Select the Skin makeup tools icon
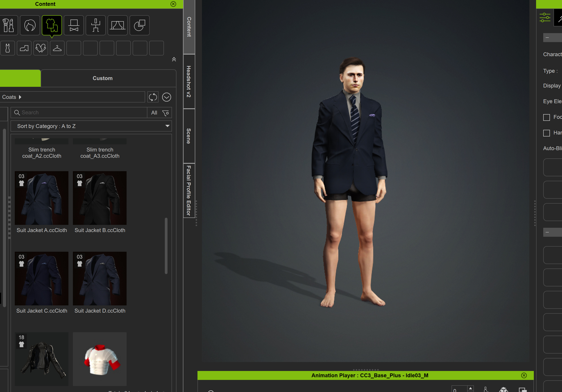Screen dimensions: 562x392 (8, 25)
